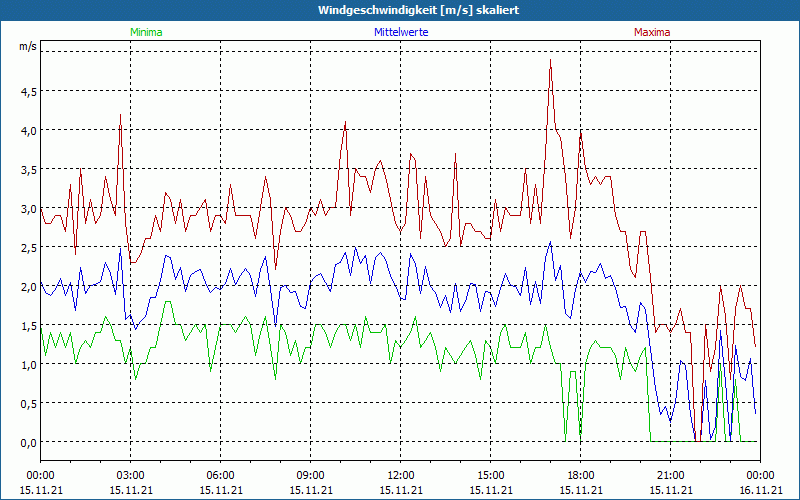800x500 pixels.
Task: Click the highest red Maxima peak near 17:00
Action: [551, 60]
